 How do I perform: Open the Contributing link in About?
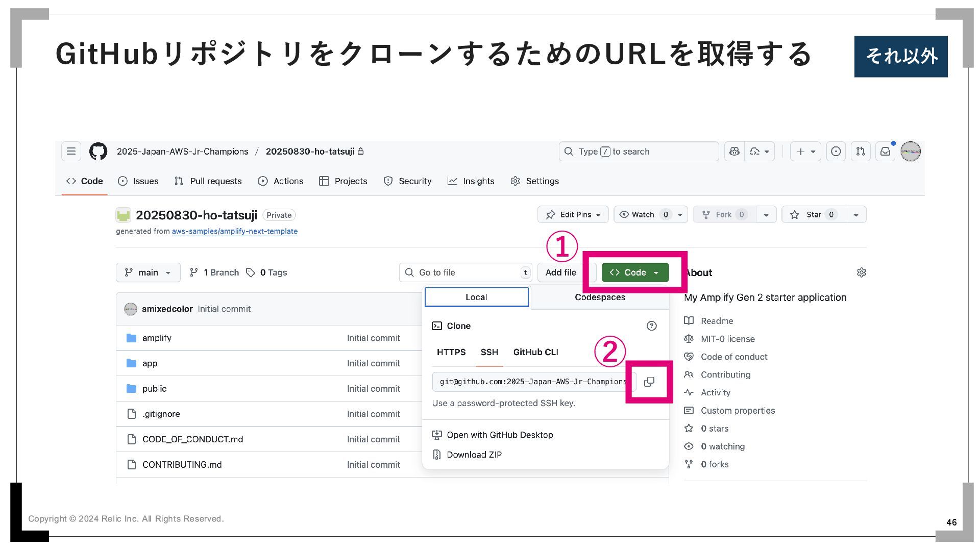pos(717,374)
